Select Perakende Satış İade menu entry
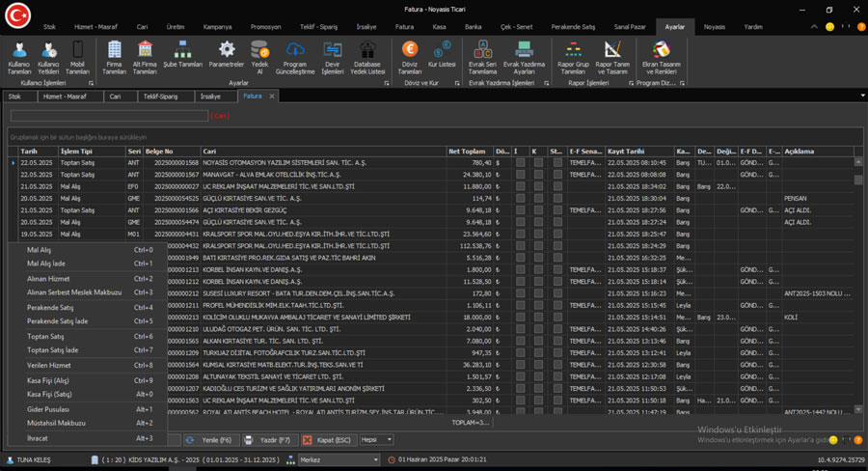Viewport: 868px width, 471px height. click(89, 321)
